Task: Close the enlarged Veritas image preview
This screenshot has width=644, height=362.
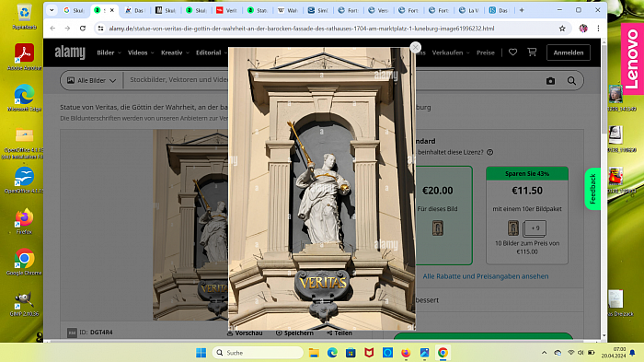Action: pos(415,47)
